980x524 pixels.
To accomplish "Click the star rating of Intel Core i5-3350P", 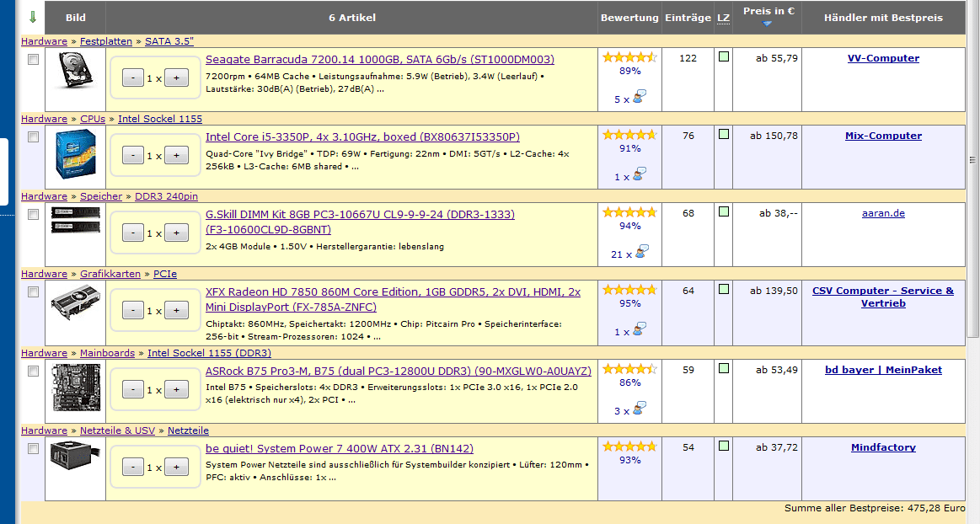I will [x=629, y=135].
